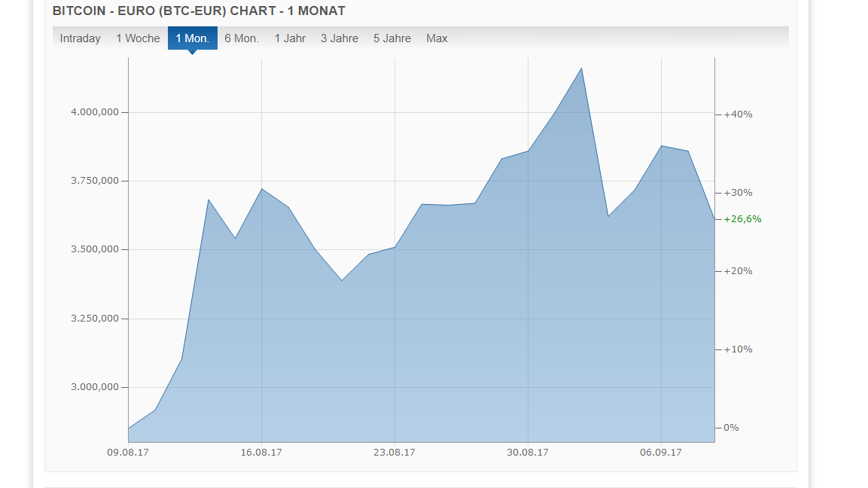The image size is (868, 488).
Task: Open the Max timeframe chart
Action: 437,38
